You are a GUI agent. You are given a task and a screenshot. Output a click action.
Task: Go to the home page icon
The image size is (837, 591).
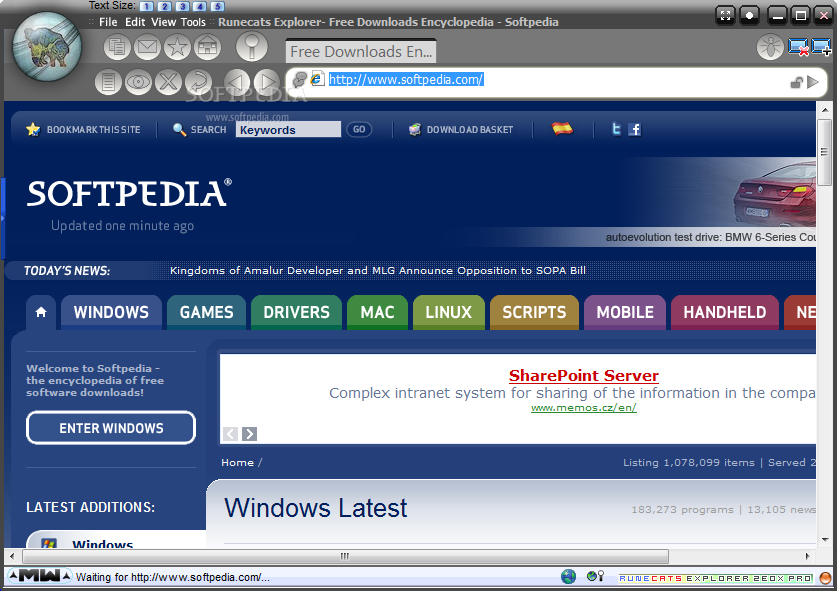[208, 48]
